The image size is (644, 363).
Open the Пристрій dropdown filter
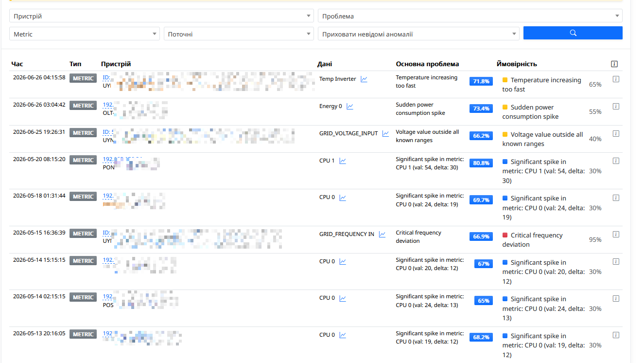point(162,16)
